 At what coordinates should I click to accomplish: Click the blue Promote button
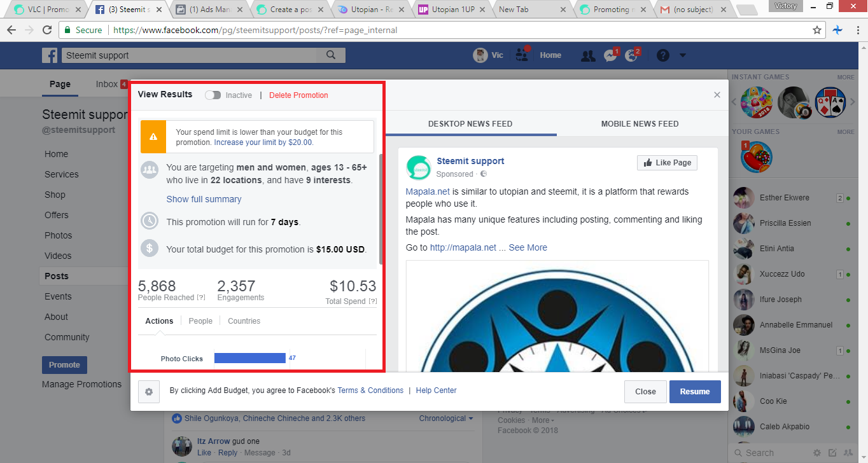tap(64, 365)
